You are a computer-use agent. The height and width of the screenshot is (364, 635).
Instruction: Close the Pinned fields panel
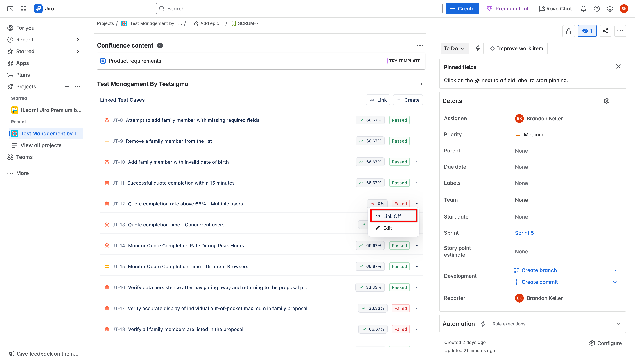coord(618,66)
